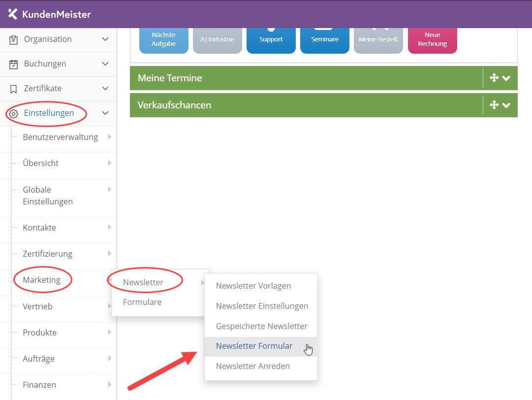The width and height of the screenshot is (532, 400).
Task: Open the Finanzen submenu arrow
Action: pos(110,384)
